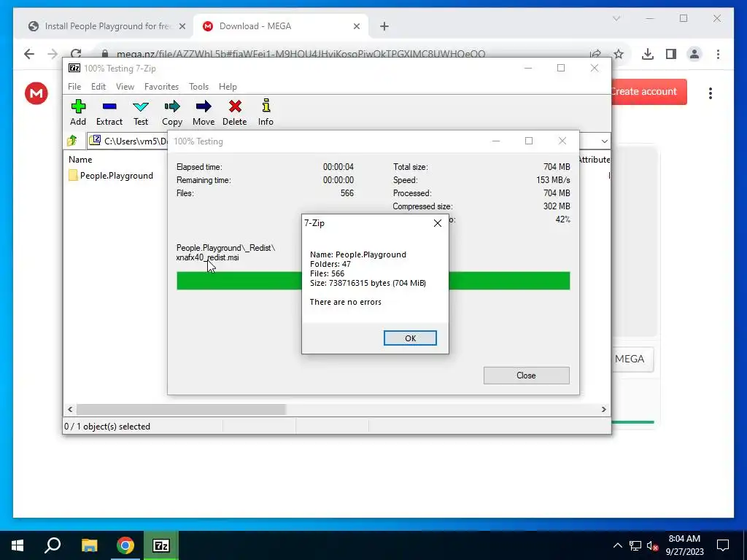
Task: Select the People.Playground folder
Action: coord(111,176)
